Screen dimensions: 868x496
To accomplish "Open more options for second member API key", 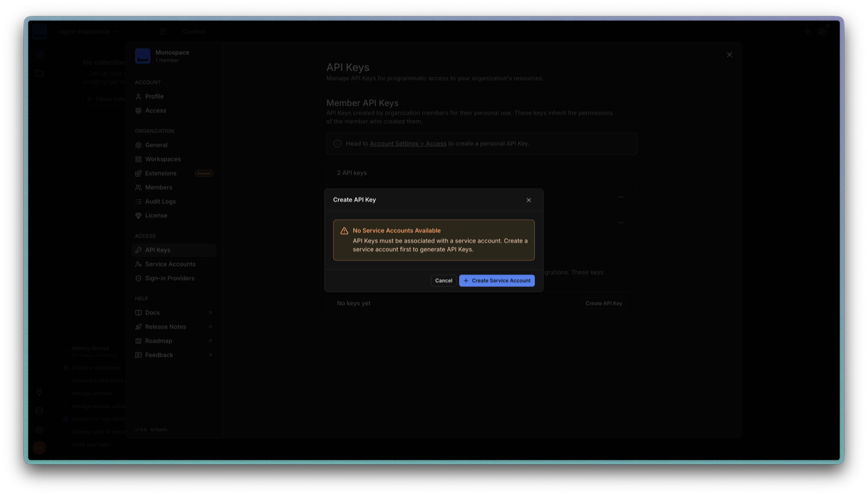I will (x=621, y=223).
